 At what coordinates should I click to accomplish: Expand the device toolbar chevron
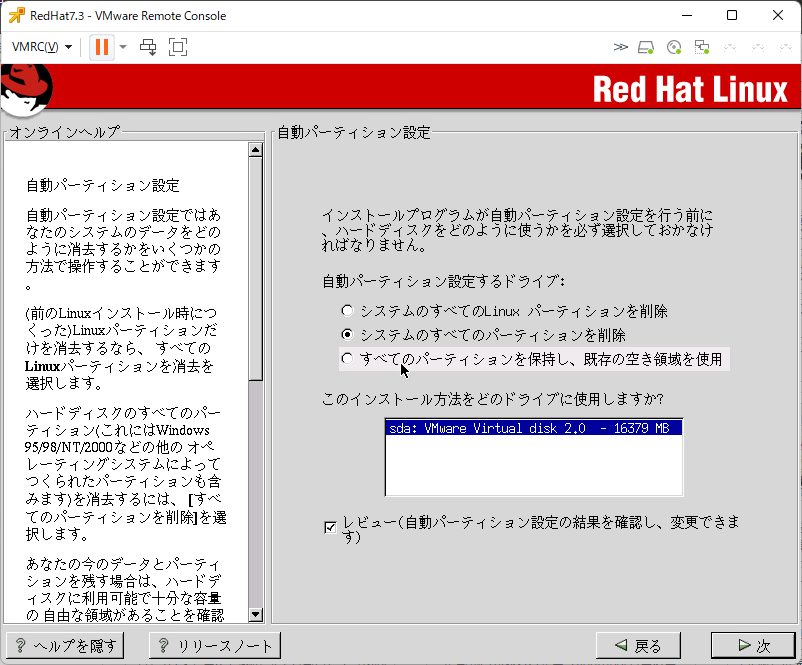(620, 47)
